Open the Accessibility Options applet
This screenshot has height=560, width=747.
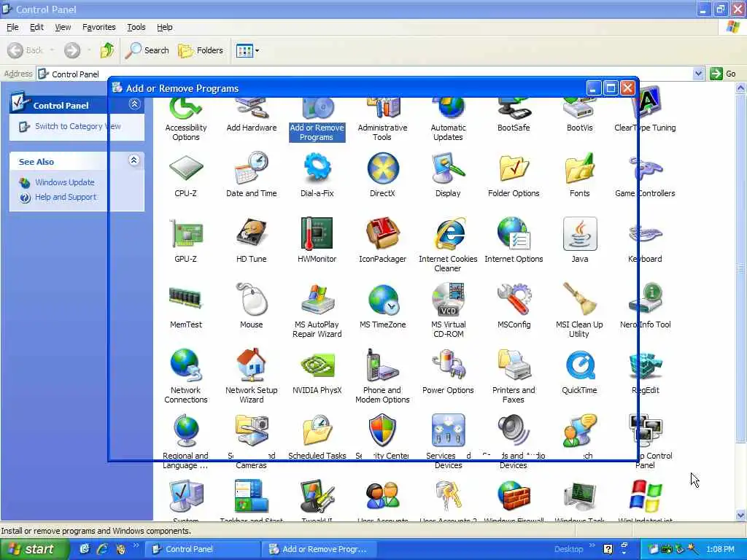(186, 109)
